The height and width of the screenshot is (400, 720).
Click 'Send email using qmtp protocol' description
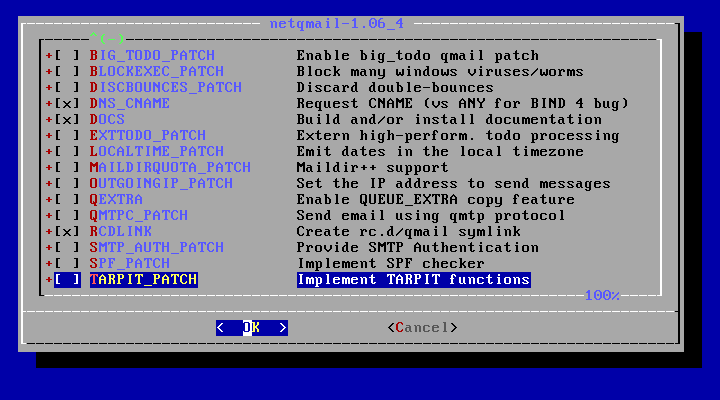(431, 215)
